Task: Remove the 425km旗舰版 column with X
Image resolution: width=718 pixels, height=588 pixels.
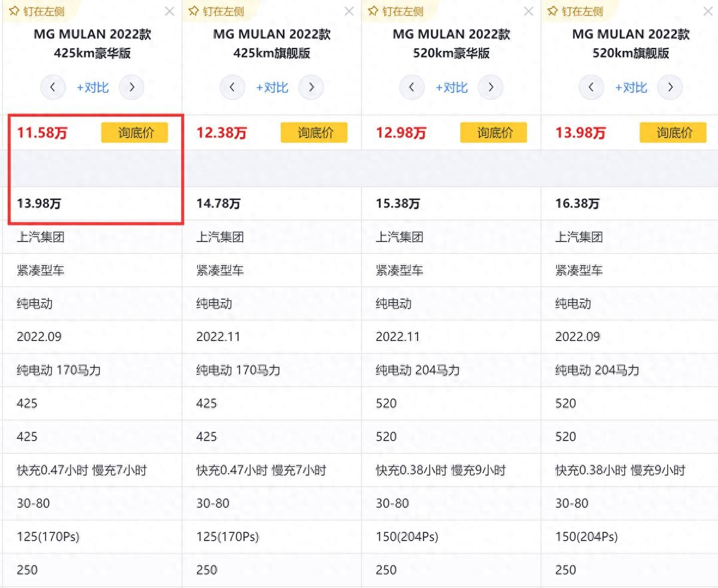Action: point(349,11)
